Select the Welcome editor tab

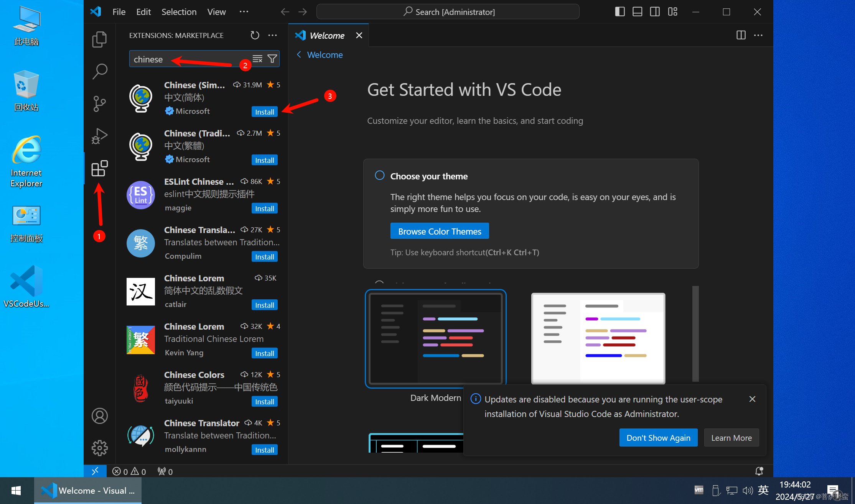tap(327, 35)
